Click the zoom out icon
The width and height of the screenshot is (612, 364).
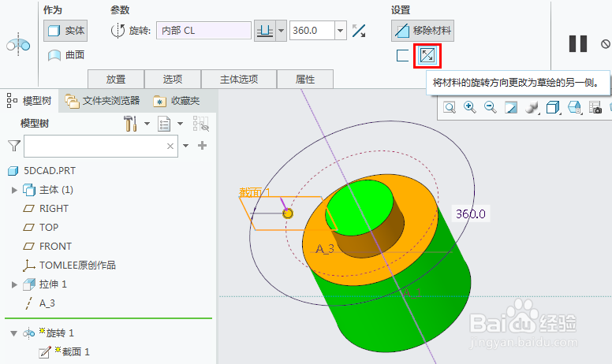[x=491, y=108]
